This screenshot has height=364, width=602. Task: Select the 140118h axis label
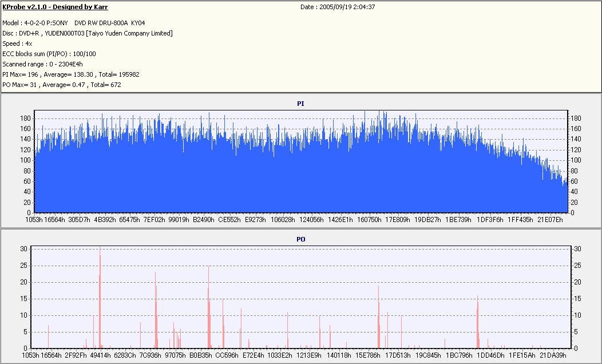click(x=339, y=355)
